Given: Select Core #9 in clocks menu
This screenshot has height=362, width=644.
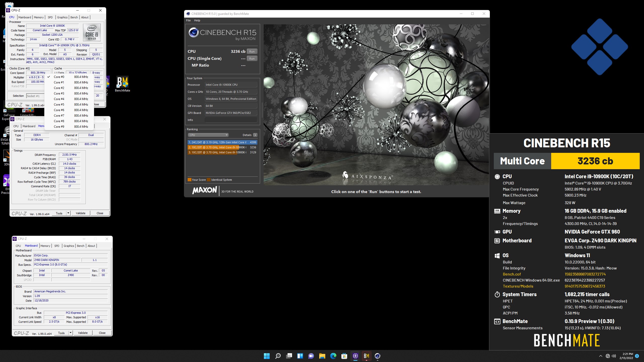Looking at the screenshot, I should (x=69, y=127).
